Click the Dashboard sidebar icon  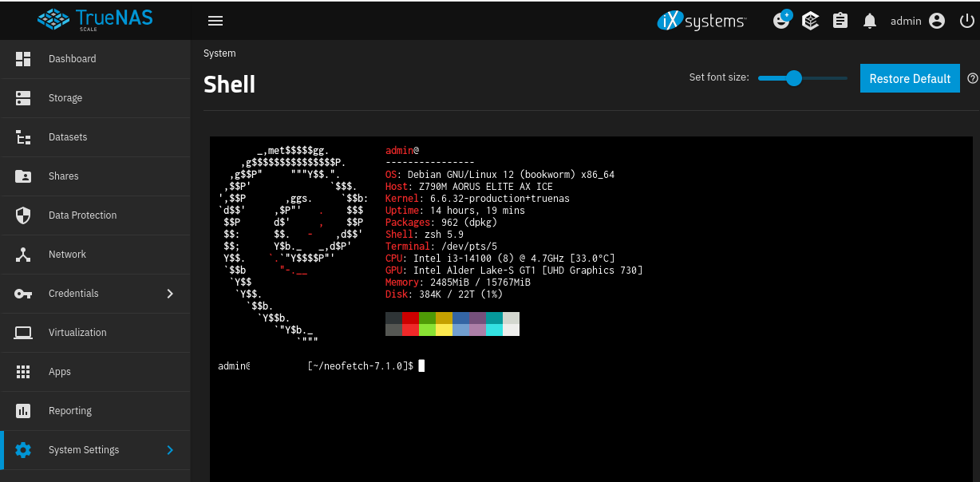click(23, 58)
